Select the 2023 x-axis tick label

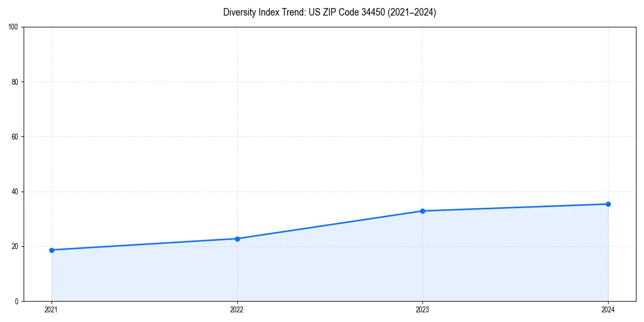click(x=422, y=310)
